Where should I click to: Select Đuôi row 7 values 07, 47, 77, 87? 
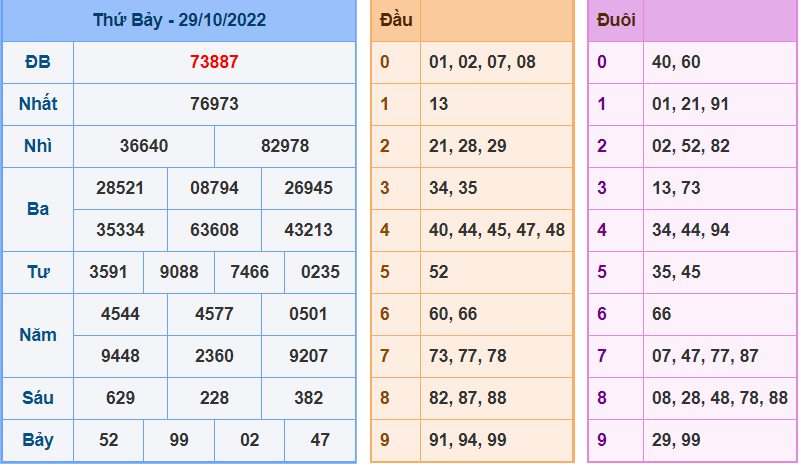point(705,356)
